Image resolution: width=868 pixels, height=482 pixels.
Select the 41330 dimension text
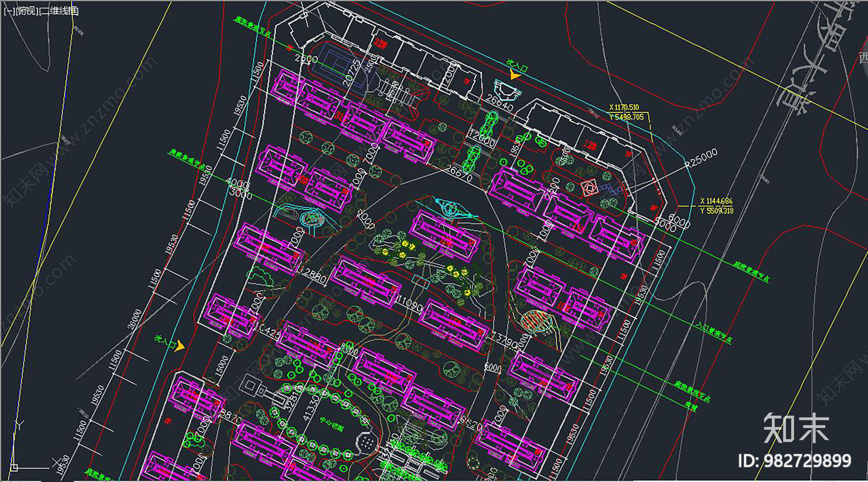(x=310, y=408)
